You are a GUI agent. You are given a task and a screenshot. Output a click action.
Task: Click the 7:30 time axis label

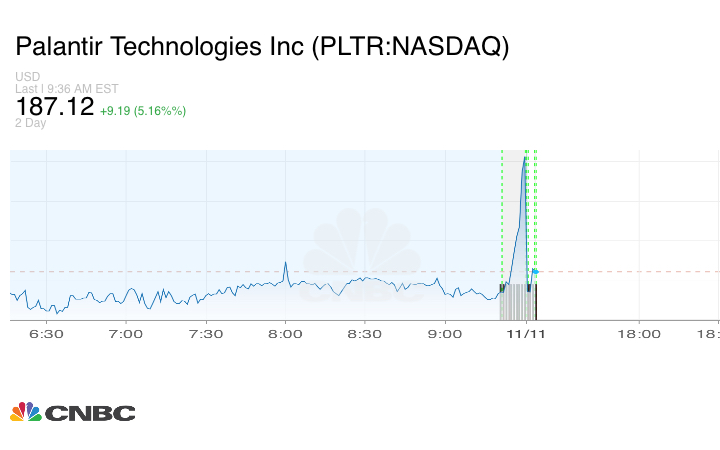[x=205, y=334]
